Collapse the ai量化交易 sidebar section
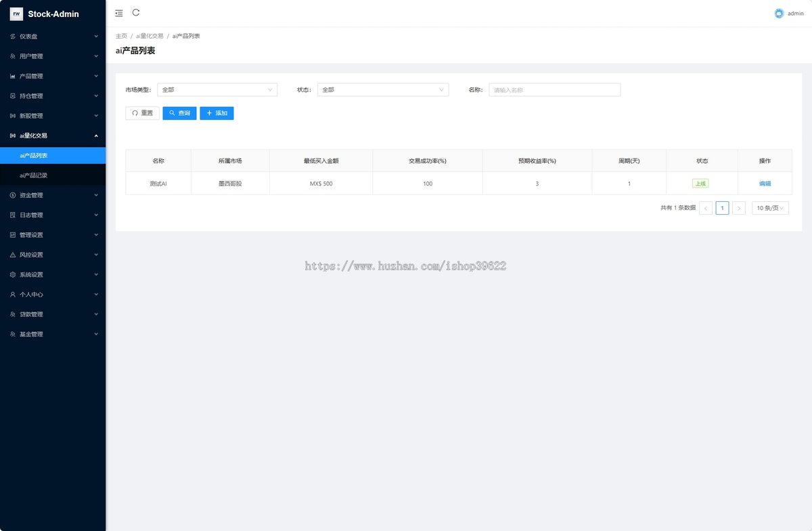This screenshot has height=531, width=812. click(53, 135)
